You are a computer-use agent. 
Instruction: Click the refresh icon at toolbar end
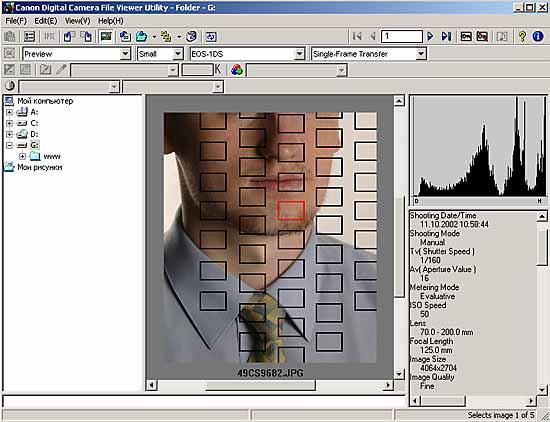pos(211,36)
